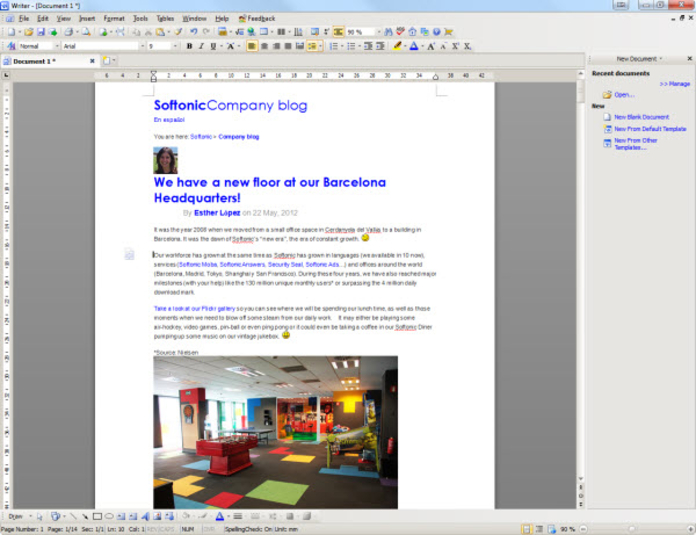Image resolution: width=696 pixels, height=535 pixels.
Task: Open the 90 % zoom dropdown in toolbar
Action: coord(379,32)
